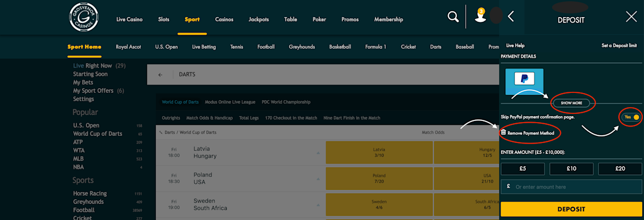This screenshot has width=644, height=220.
Task: Open Set a Deposit limit link
Action: pyautogui.click(x=619, y=46)
